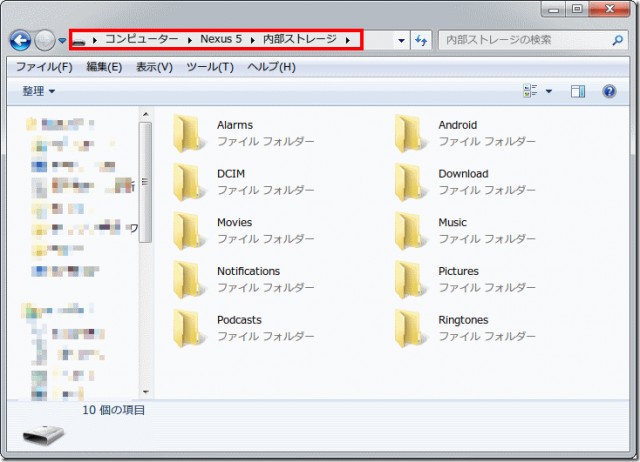The image size is (640, 462).
Task: Click the DCIM folder name
Action: [231, 174]
